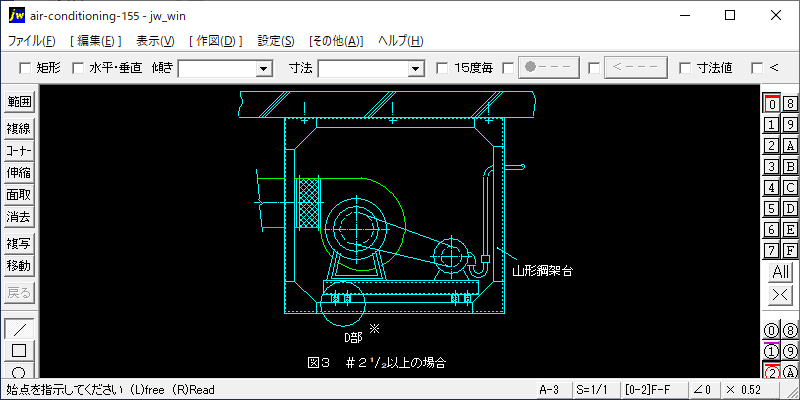
Task: Click the 移動 move button
Action: pyautogui.click(x=19, y=266)
